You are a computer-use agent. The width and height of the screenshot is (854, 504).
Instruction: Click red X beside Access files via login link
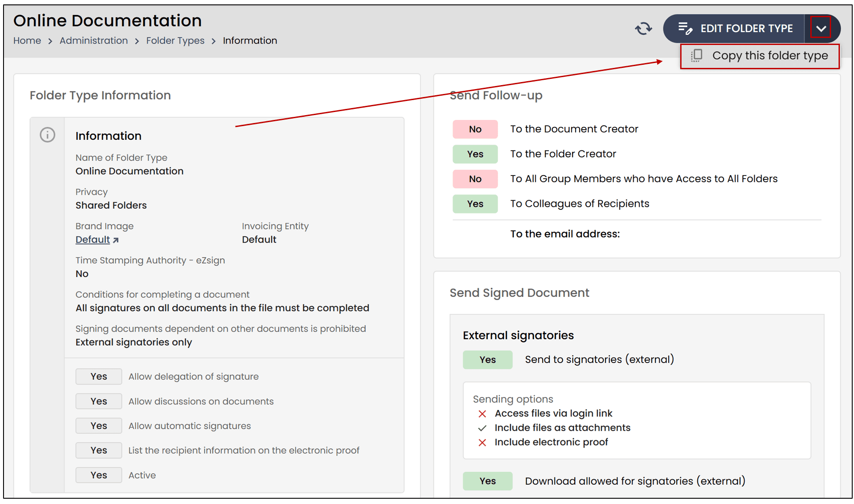(482, 414)
